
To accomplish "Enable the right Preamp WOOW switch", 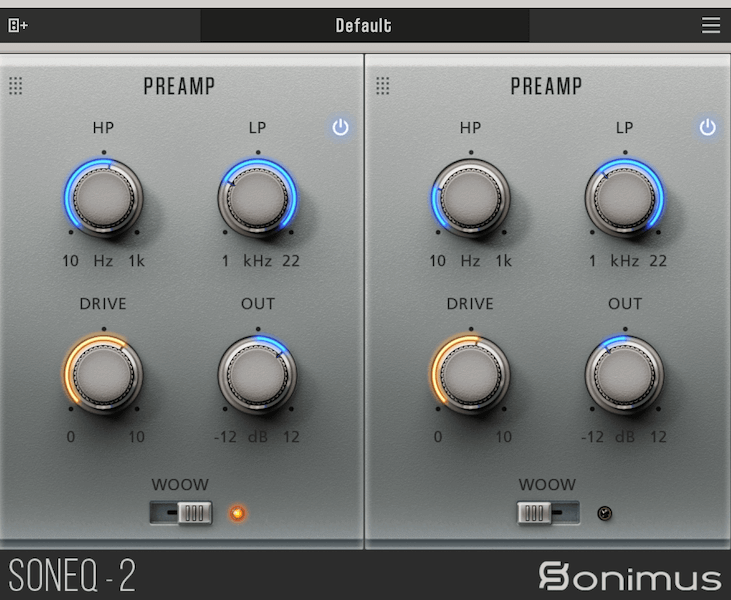I will pyautogui.click(x=548, y=513).
